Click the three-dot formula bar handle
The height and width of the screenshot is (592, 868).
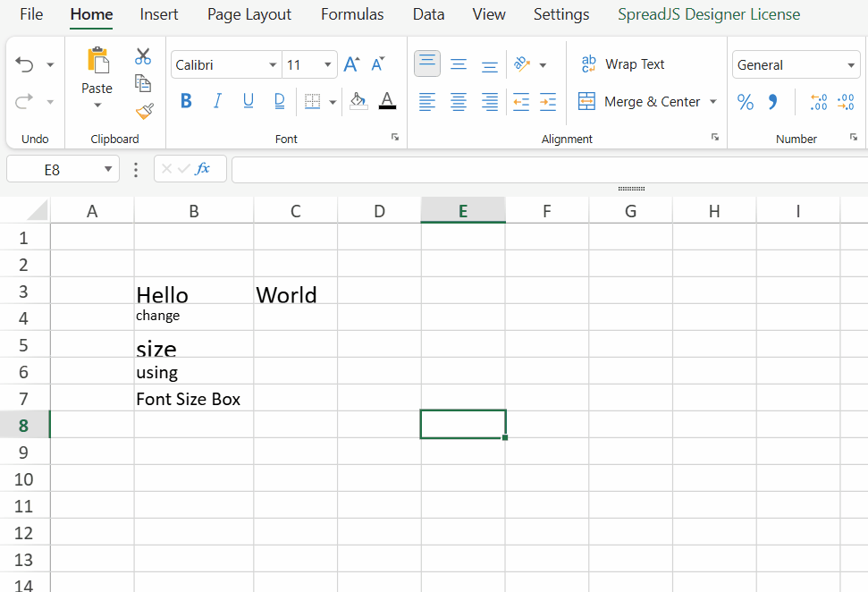coord(136,169)
